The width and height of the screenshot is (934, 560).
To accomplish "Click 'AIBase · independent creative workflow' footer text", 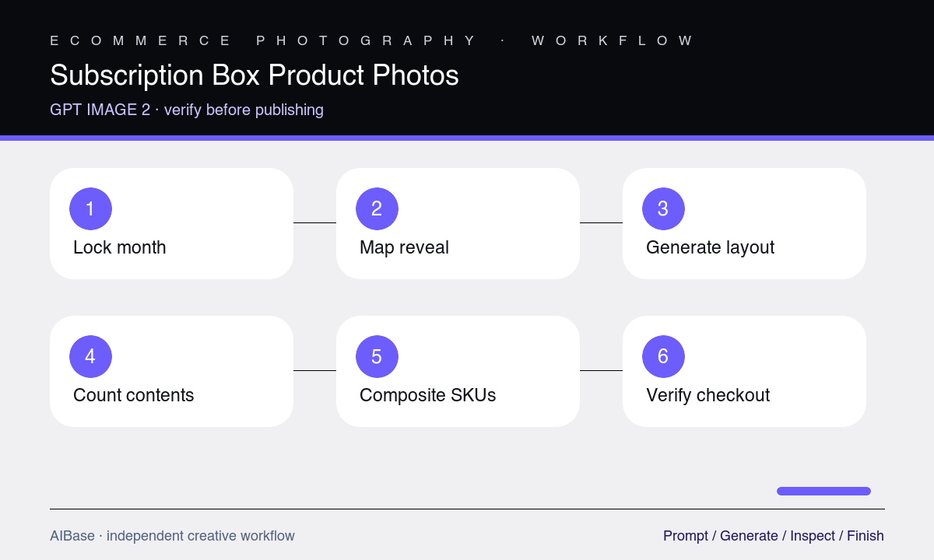I will click(172, 536).
